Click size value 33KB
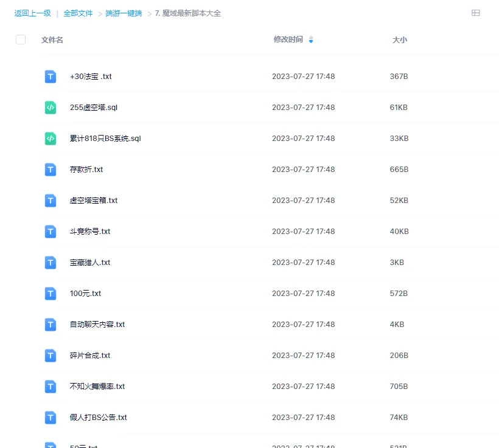The image size is (499, 448). (399, 139)
